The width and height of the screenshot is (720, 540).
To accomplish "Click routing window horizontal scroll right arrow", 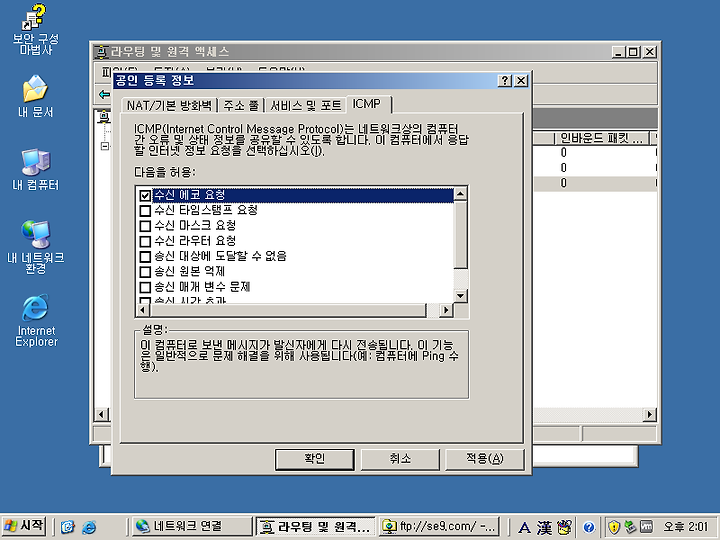I will pos(649,415).
